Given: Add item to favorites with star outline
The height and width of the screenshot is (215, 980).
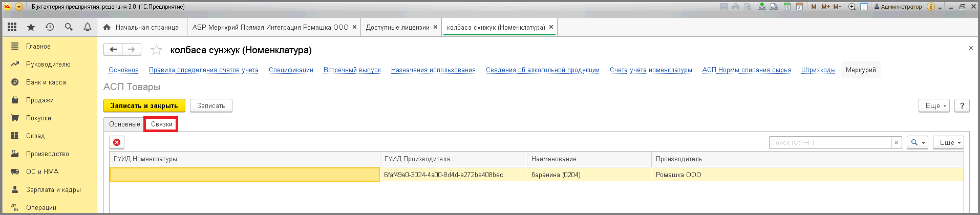Looking at the screenshot, I should pyautogui.click(x=156, y=50).
